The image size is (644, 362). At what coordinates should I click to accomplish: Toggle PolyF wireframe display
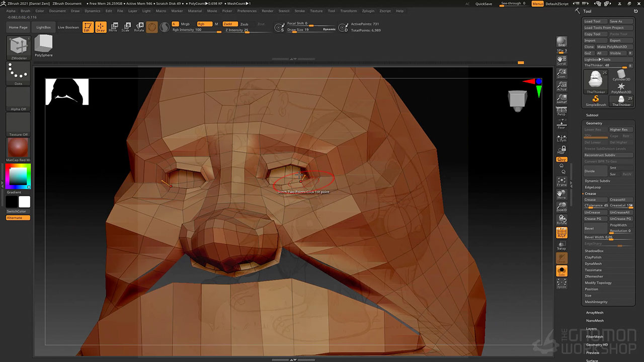[561, 233]
